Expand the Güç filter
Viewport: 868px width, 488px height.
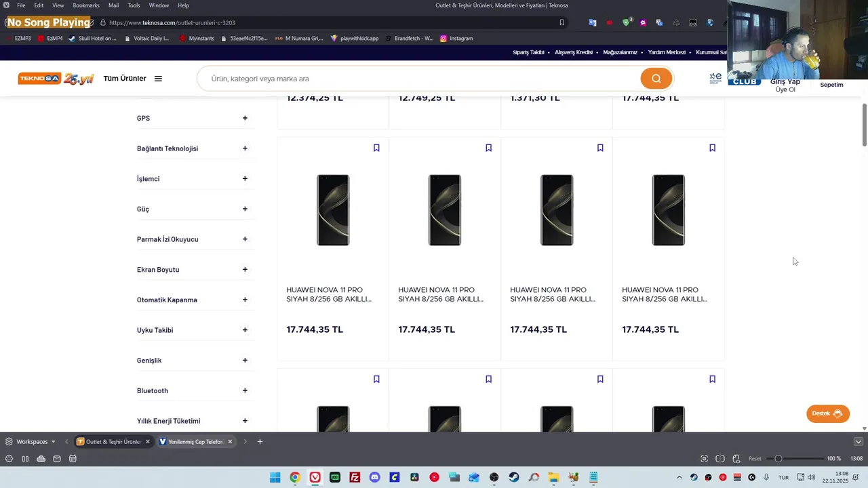245,209
